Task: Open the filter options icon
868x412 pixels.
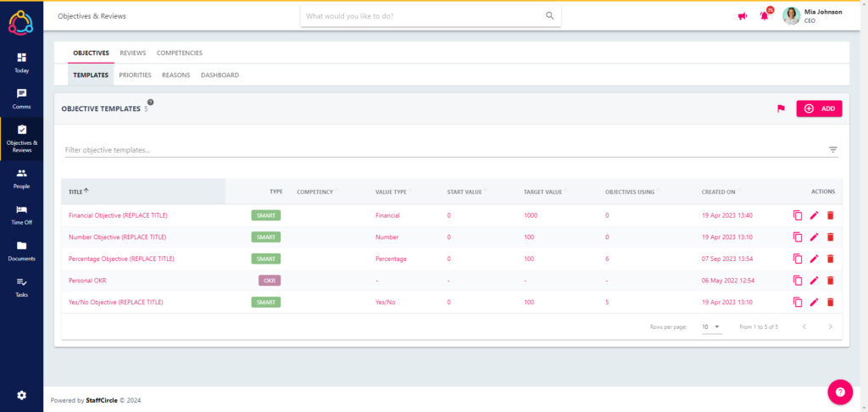Action: click(x=833, y=149)
